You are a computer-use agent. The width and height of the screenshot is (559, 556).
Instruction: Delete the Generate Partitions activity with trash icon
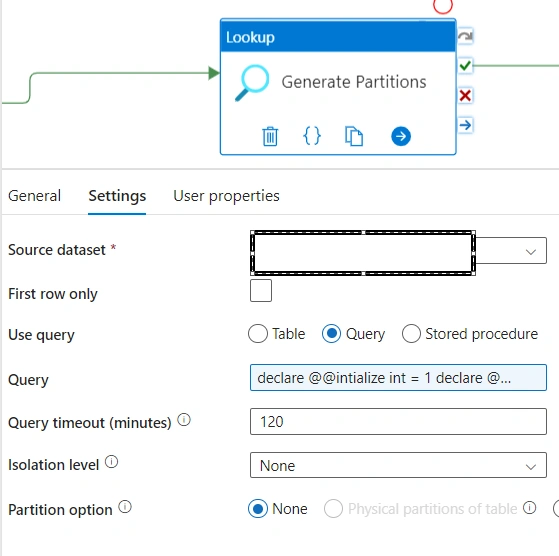(x=270, y=136)
